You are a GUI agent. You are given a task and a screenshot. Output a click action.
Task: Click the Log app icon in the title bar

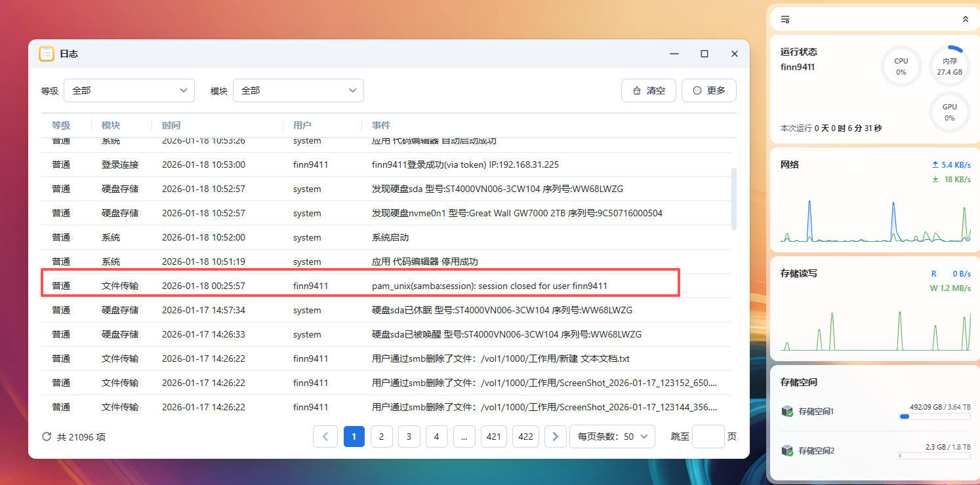coord(47,54)
